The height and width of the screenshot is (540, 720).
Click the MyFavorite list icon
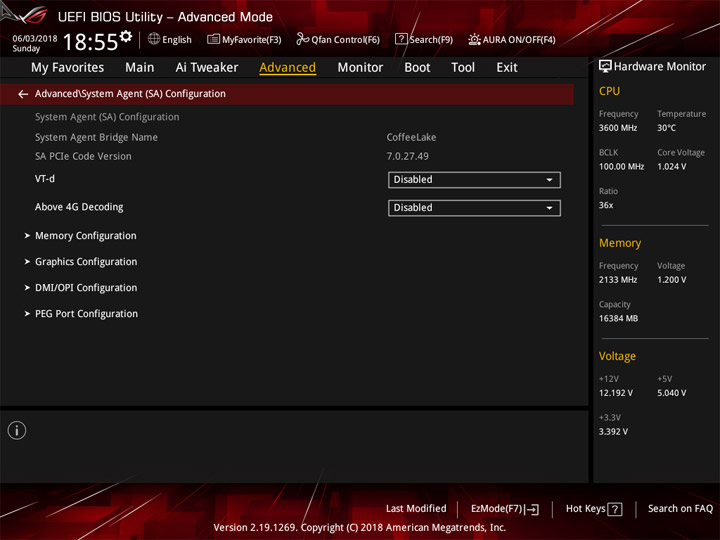pos(213,39)
